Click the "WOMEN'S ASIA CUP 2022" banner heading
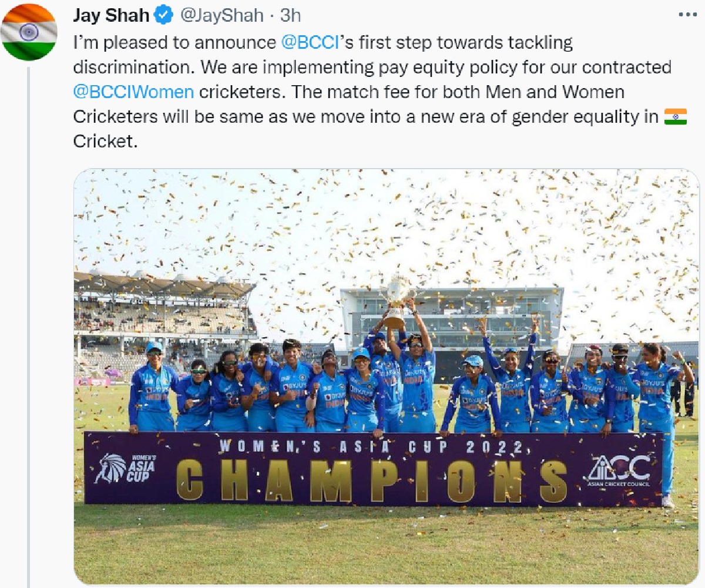This screenshot has width=705, height=588. [x=371, y=448]
